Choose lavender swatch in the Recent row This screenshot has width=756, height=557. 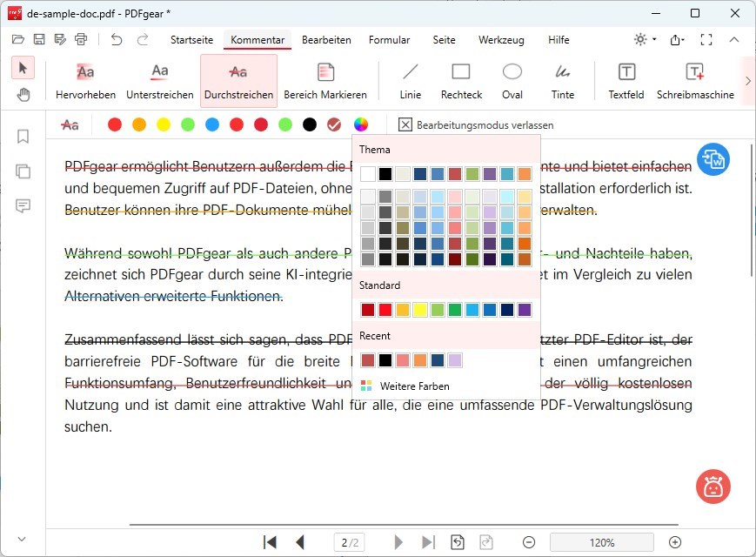tap(455, 360)
